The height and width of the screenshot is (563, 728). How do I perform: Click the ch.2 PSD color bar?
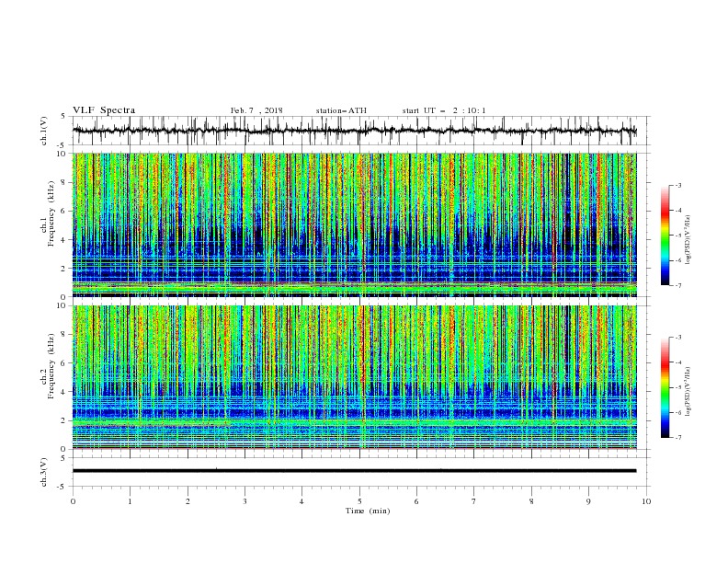coord(665,387)
